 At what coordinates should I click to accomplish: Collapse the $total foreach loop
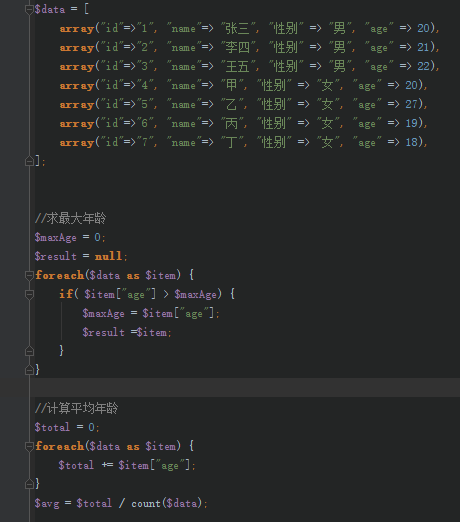click(29, 446)
